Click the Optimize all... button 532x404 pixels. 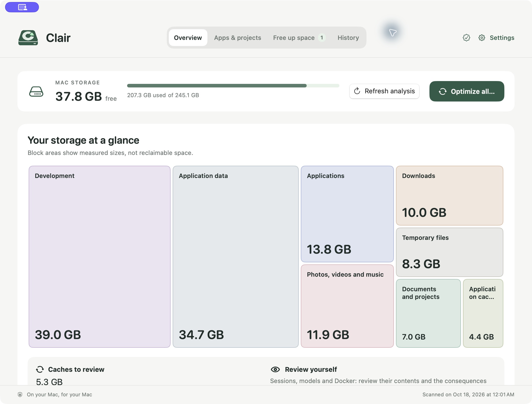tap(467, 91)
